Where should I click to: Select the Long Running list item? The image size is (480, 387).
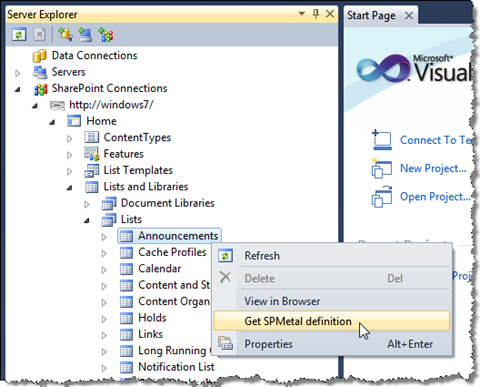coord(175,351)
